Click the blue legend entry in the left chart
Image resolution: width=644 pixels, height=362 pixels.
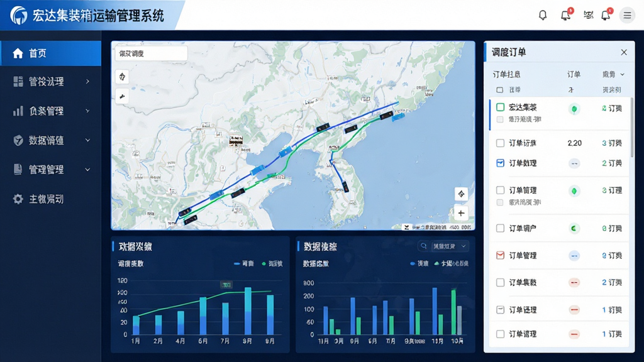pos(244,263)
